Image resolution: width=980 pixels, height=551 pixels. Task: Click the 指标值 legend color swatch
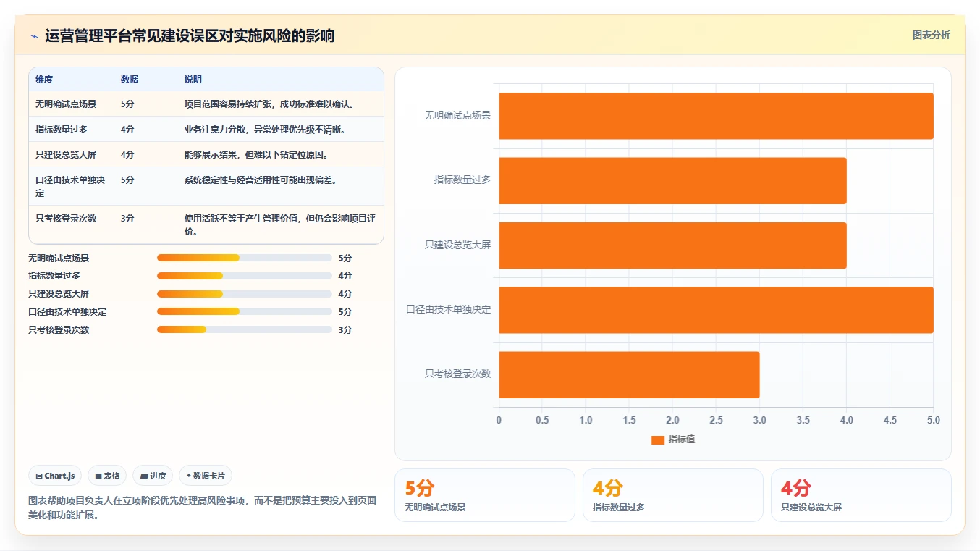(x=657, y=439)
